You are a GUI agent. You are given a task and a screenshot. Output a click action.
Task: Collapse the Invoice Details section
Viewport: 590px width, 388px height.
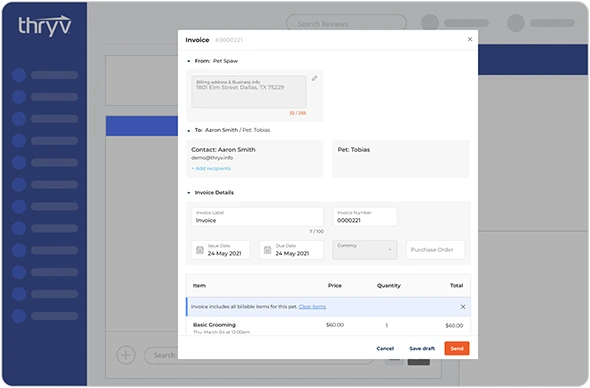(x=189, y=193)
